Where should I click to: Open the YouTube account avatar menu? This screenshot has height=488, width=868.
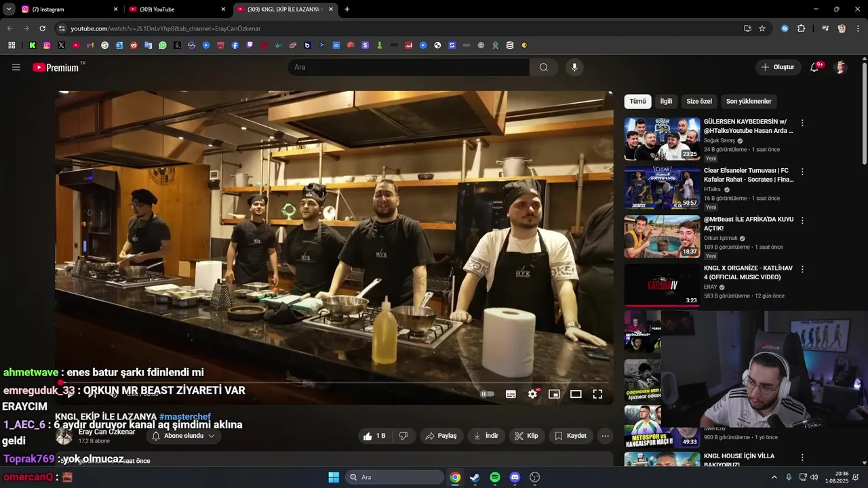(x=840, y=67)
